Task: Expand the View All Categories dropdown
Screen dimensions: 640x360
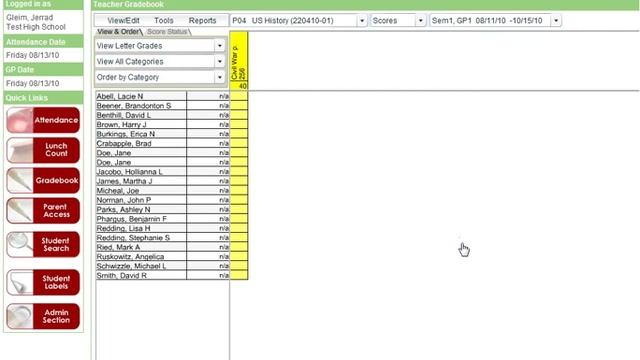Action: point(220,62)
